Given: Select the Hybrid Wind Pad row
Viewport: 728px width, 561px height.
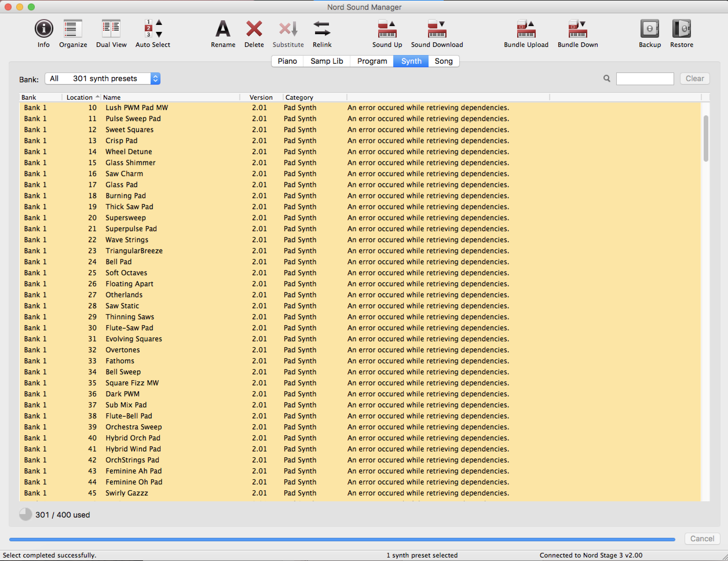Looking at the screenshot, I should click(x=360, y=449).
